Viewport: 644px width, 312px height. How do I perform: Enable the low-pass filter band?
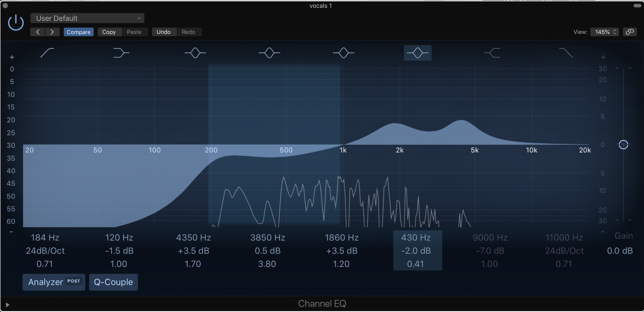[x=566, y=53]
